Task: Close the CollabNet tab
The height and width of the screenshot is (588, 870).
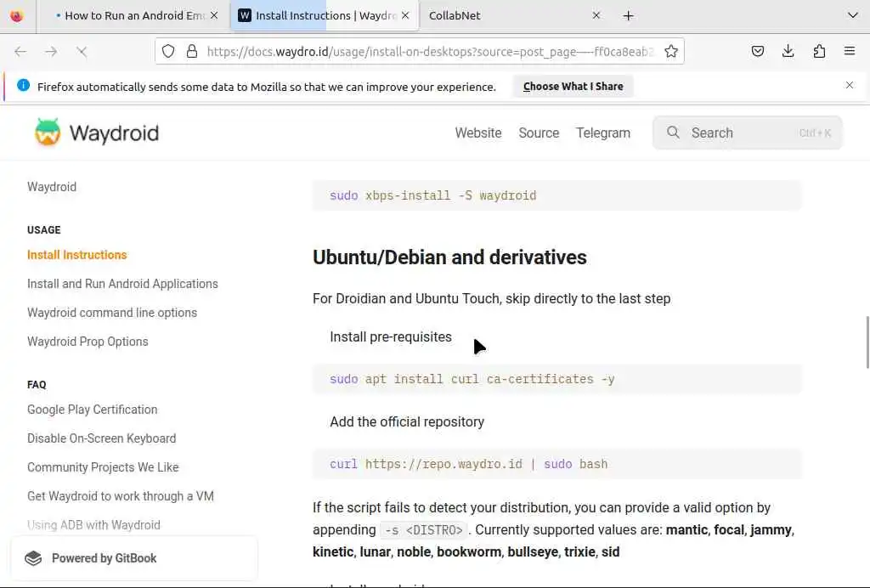Action: tap(596, 15)
